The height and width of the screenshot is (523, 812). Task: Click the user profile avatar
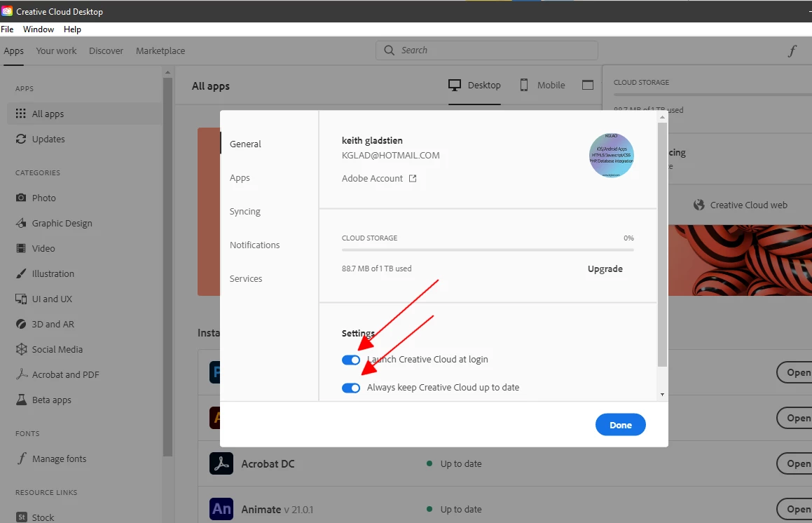611,155
